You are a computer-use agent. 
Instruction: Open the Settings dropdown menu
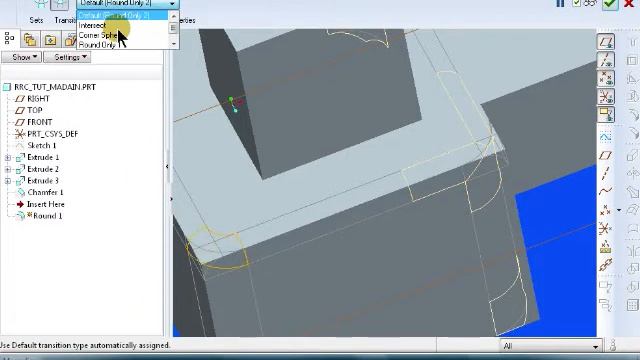click(x=67, y=57)
